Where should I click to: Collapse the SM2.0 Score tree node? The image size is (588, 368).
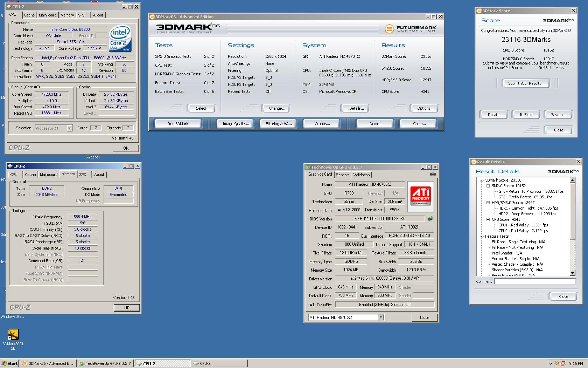(488, 186)
